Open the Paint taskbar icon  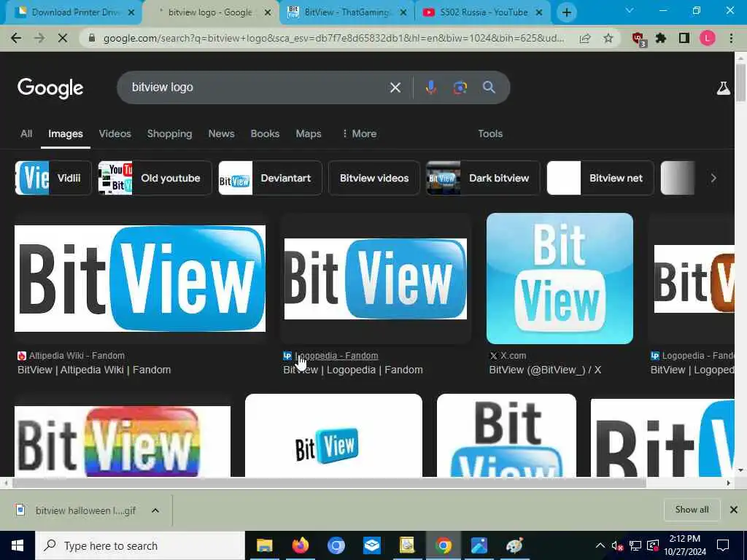[514, 545]
